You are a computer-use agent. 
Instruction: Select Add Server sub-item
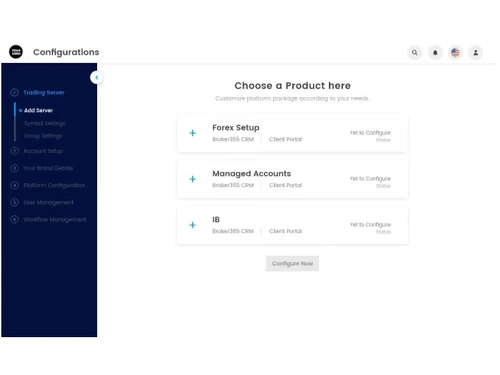(x=38, y=110)
